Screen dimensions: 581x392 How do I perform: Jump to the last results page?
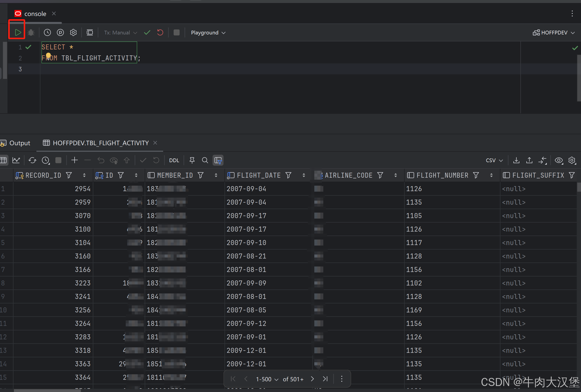(325, 379)
